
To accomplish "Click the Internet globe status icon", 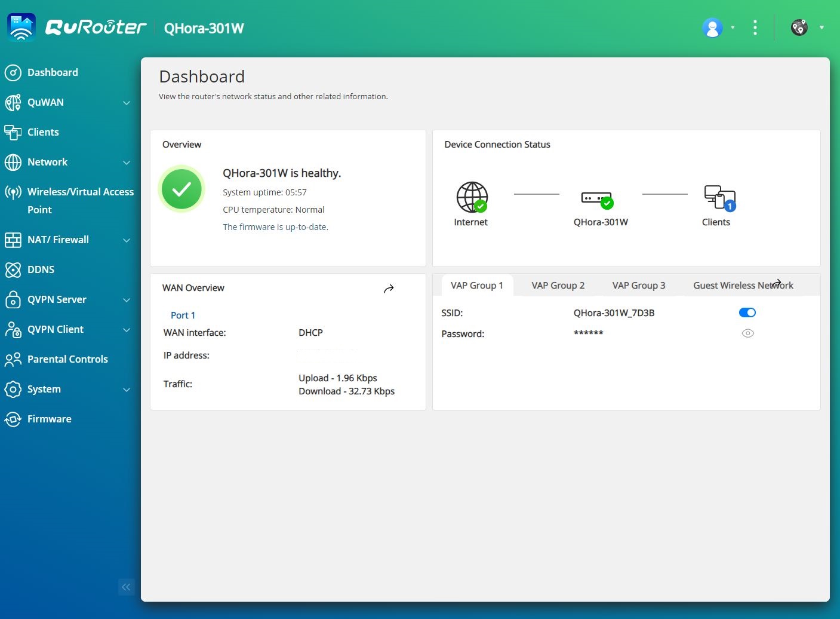I will pos(472,197).
